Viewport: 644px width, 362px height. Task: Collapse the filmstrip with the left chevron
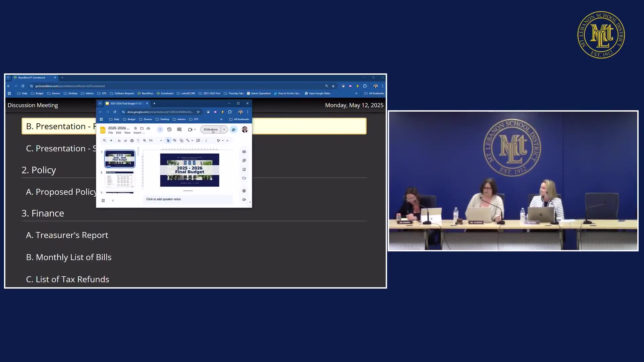(113, 200)
